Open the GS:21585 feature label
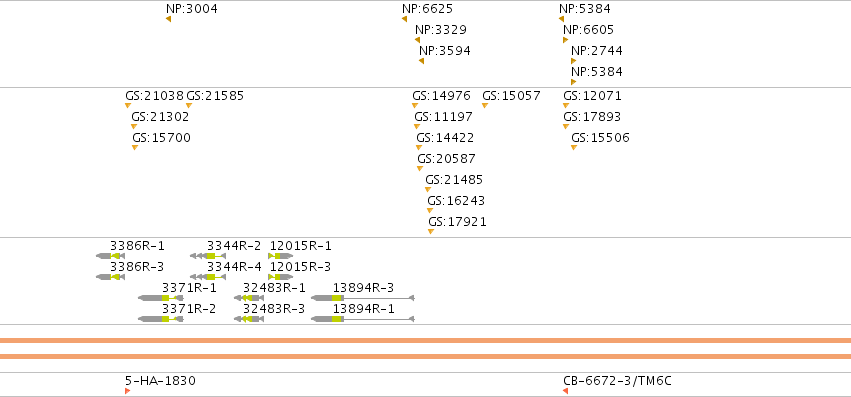Image resolution: width=851 pixels, height=397 pixels. [215, 96]
